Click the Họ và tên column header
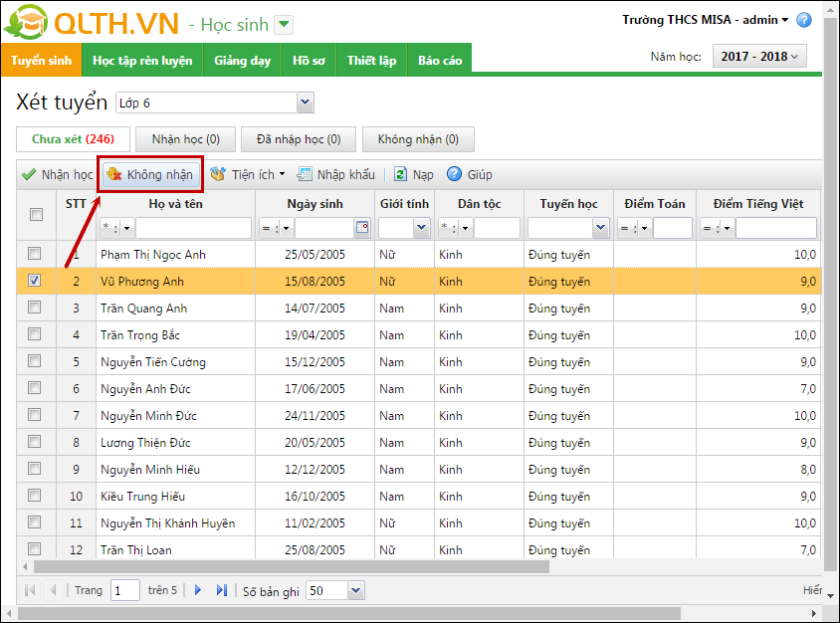Screen dimensions: 840x623 [x=175, y=204]
